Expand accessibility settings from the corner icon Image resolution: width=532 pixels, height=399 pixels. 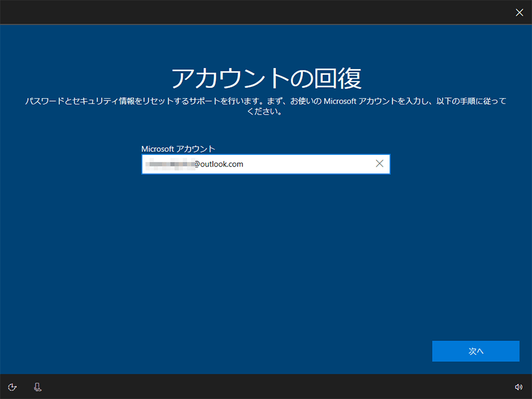coord(37,387)
